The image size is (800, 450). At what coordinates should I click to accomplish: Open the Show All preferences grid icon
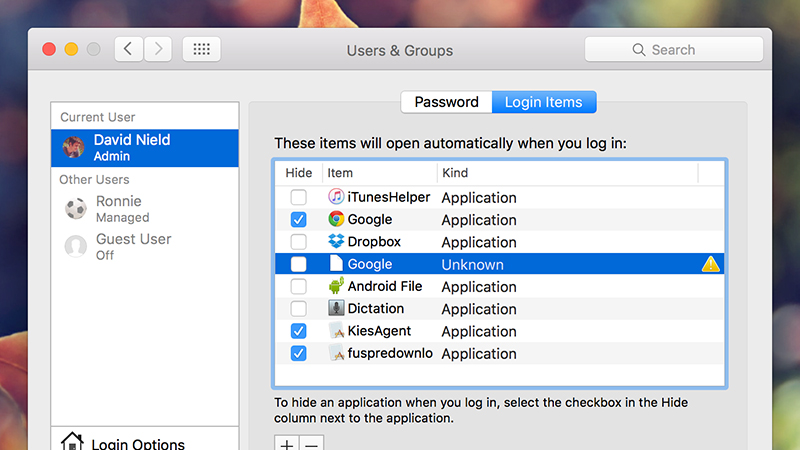tap(202, 49)
